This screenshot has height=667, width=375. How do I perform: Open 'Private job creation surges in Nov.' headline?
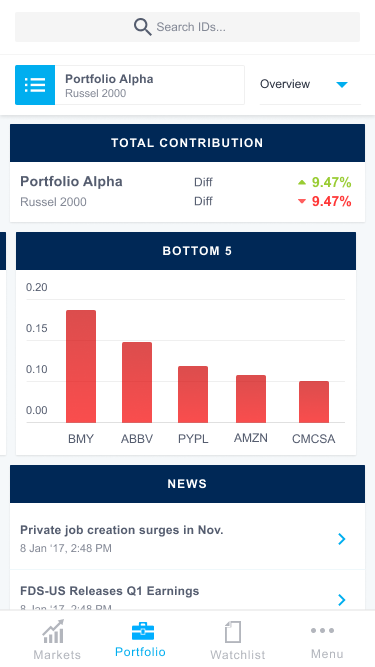122,530
